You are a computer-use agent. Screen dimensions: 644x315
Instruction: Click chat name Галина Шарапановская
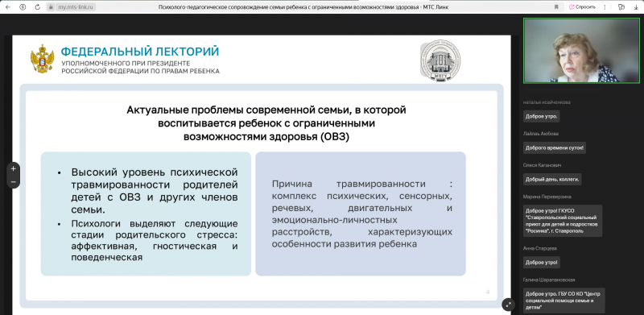tap(549, 280)
